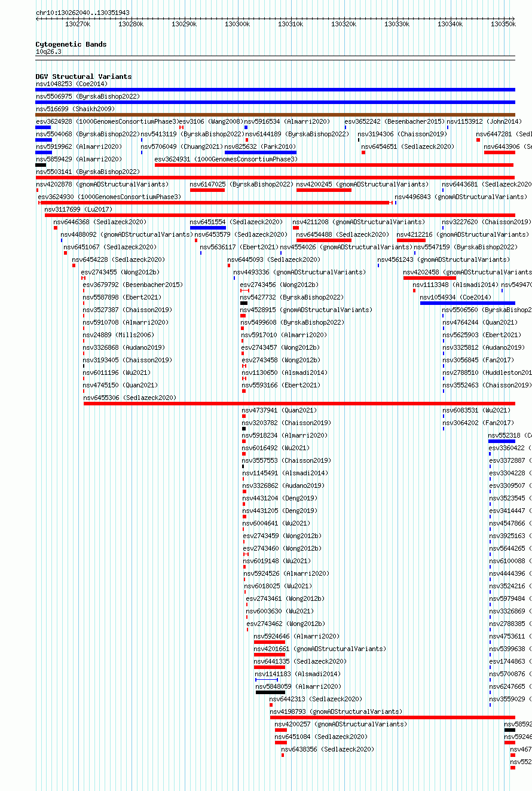532x791 pixels.
Task: Click nsv6446368 (Sedlazeck2020) label
Action: [x=100, y=222]
